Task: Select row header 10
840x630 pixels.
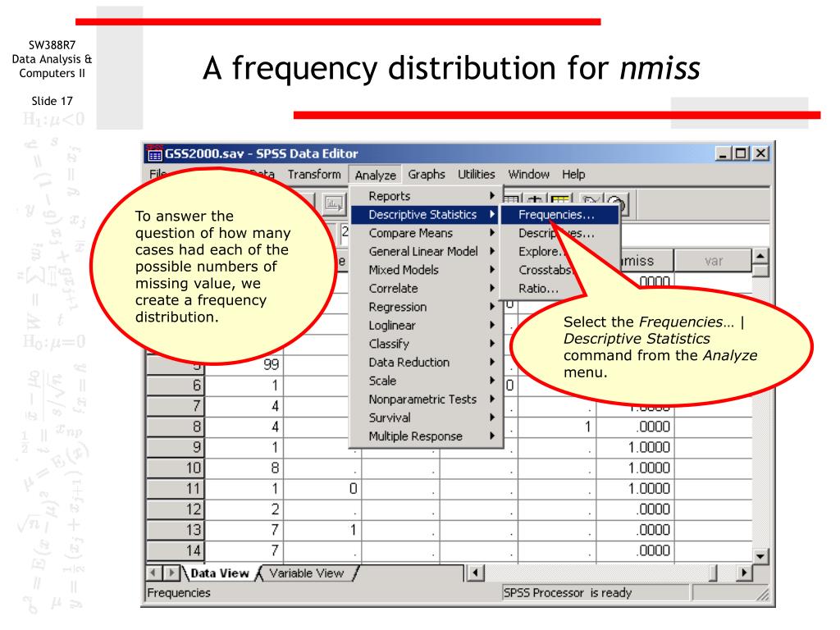Action: click(x=176, y=468)
